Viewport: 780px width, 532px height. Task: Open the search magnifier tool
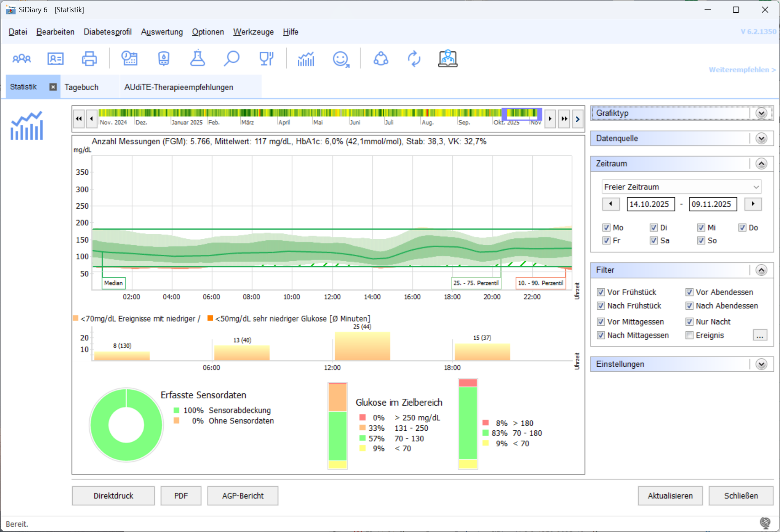231,58
